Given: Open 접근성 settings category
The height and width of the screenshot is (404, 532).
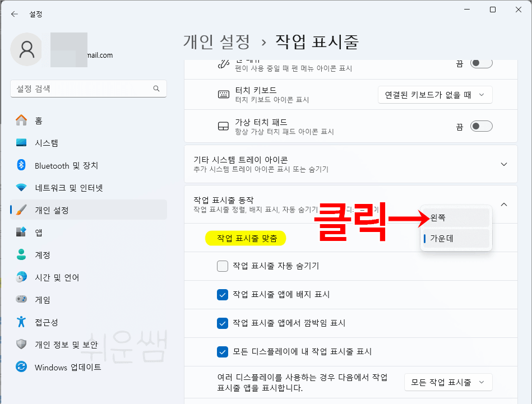Looking at the screenshot, I should [x=89, y=322].
